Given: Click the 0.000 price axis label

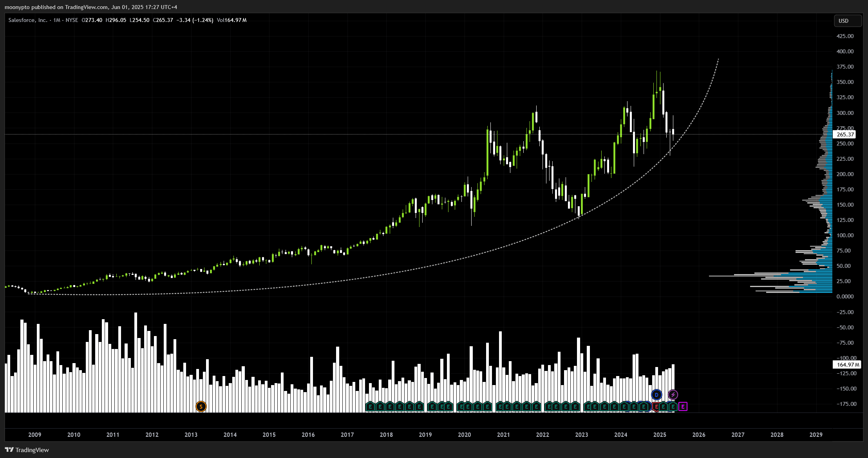Looking at the screenshot, I should point(845,296).
